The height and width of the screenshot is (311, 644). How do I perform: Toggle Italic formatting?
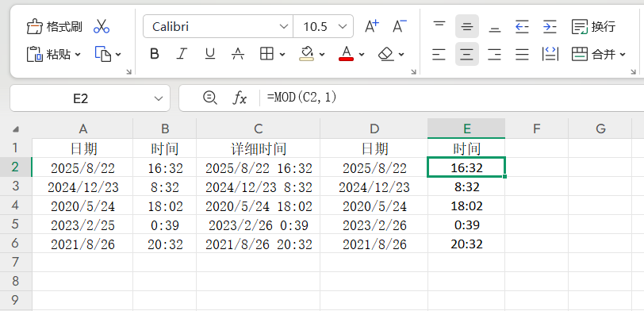pos(182,54)
